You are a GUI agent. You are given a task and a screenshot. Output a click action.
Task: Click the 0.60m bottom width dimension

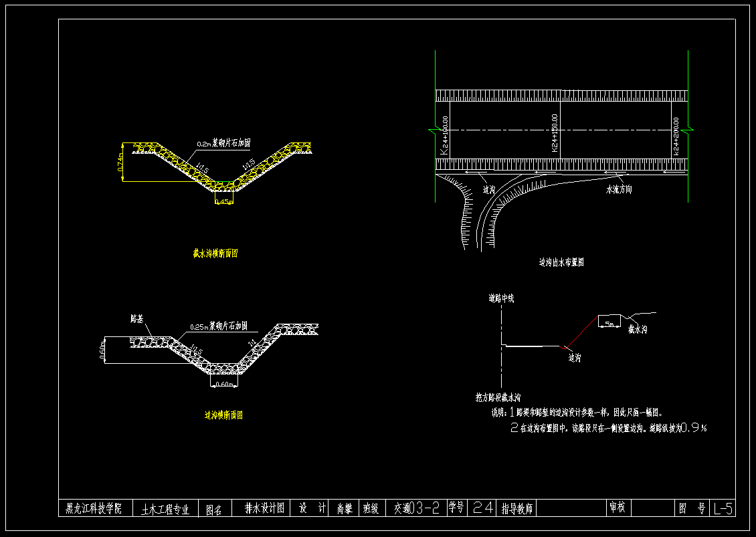pyautogui.click(x=224, y=384)
